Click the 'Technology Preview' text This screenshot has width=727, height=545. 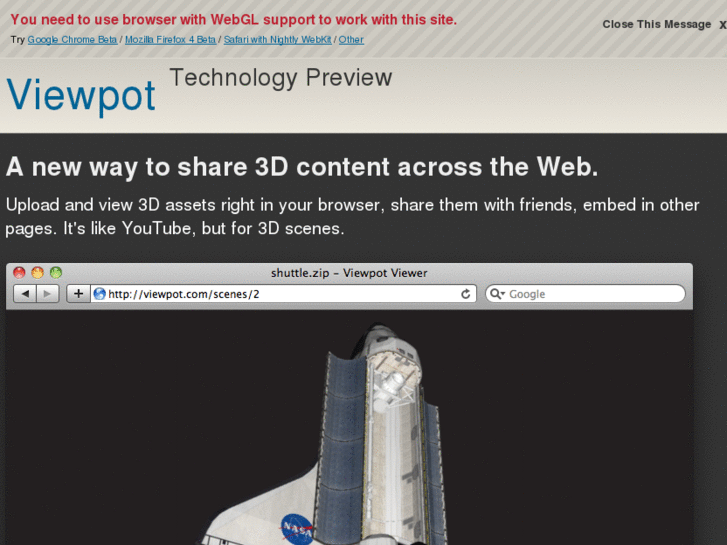click(x=281, y=77)
